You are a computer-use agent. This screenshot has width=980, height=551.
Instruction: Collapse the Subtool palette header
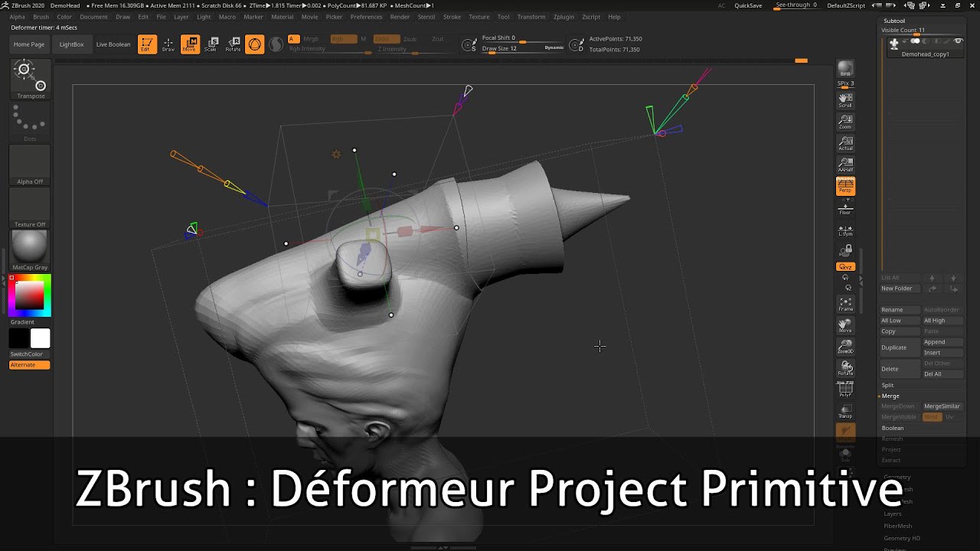click(x=894, y=21)
